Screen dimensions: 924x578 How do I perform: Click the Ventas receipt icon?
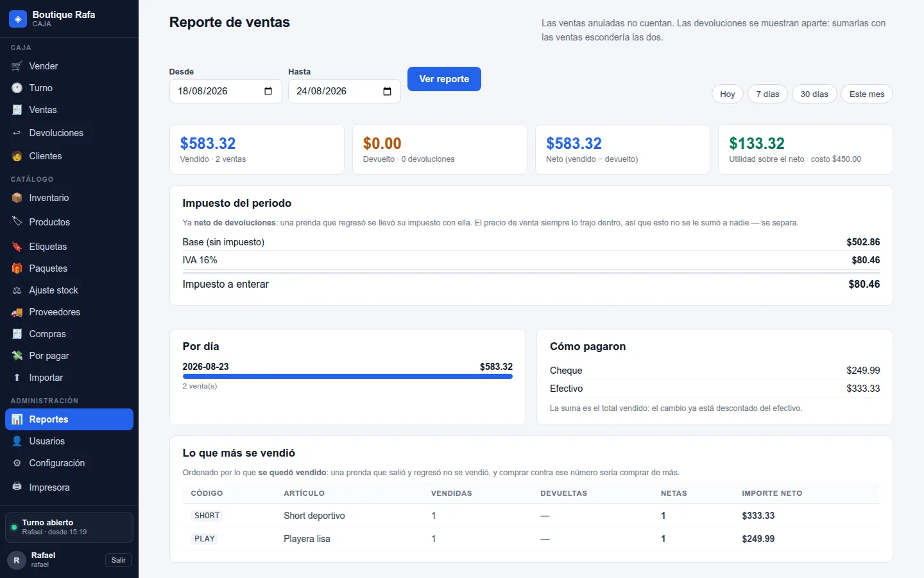[x=17, y=110]
